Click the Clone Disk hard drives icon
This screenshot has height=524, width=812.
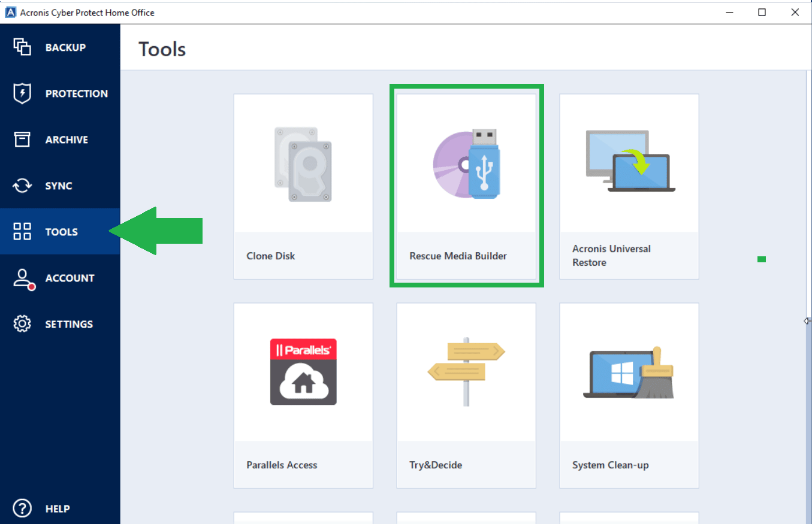point(303,164)
